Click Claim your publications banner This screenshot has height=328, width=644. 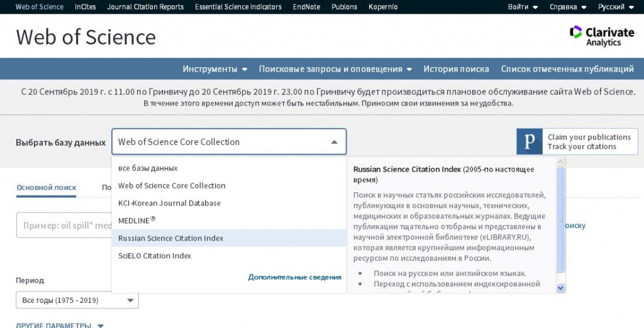(577, 141)
